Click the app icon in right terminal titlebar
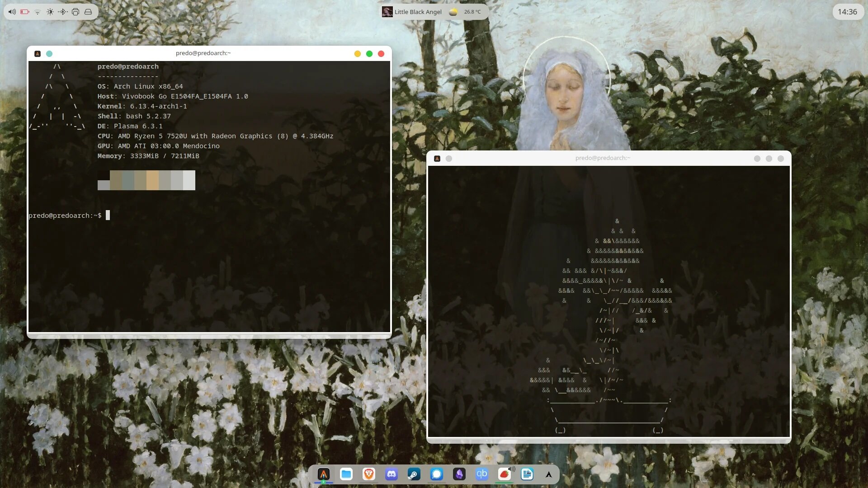 437,159
